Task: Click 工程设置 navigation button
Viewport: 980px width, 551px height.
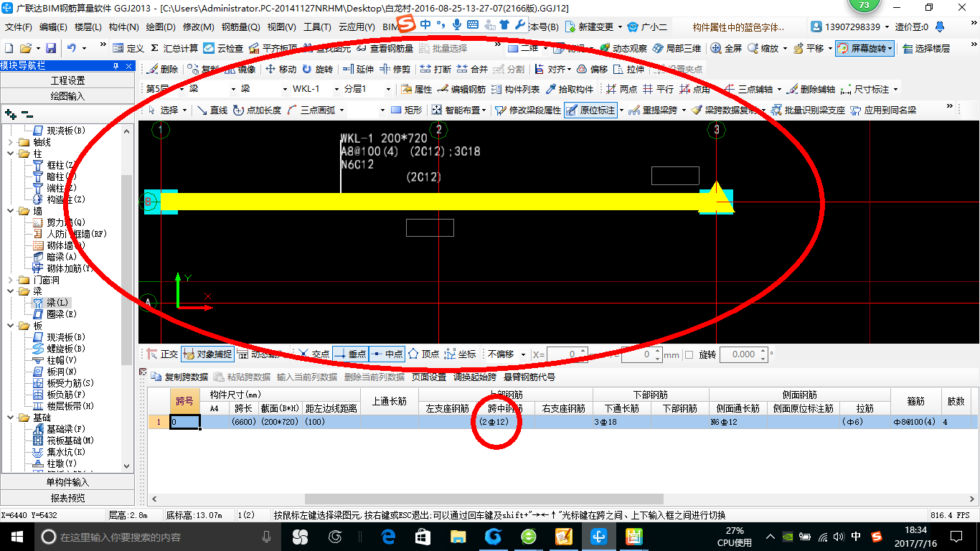Action: [x=67, y=80]
